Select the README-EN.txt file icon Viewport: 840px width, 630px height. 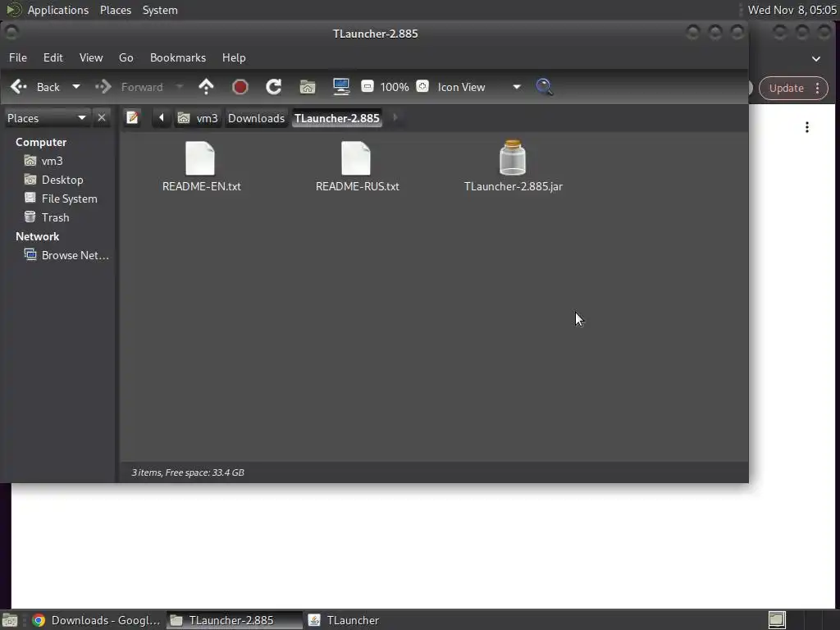click(x=200, y=158)
